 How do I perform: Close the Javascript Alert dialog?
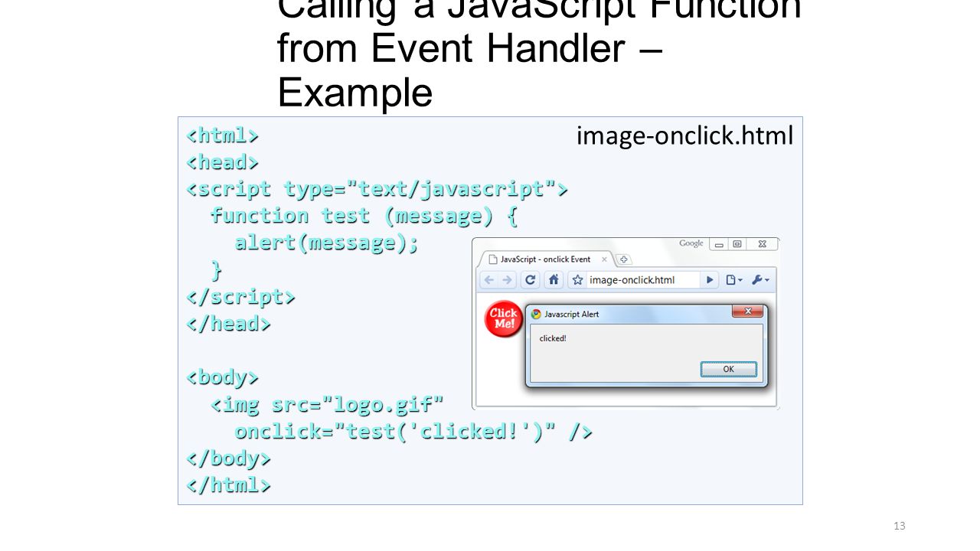point(747,311)
